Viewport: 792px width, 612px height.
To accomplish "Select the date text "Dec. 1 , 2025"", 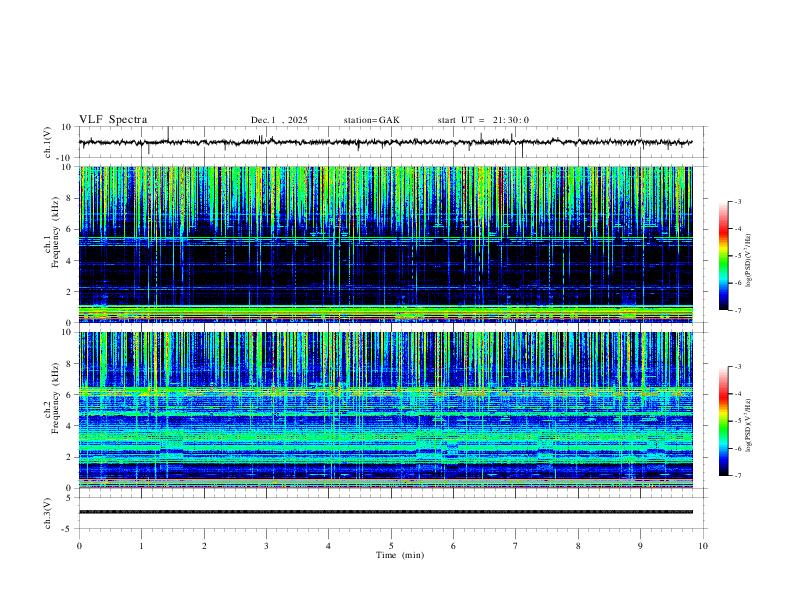I will 279,120.
